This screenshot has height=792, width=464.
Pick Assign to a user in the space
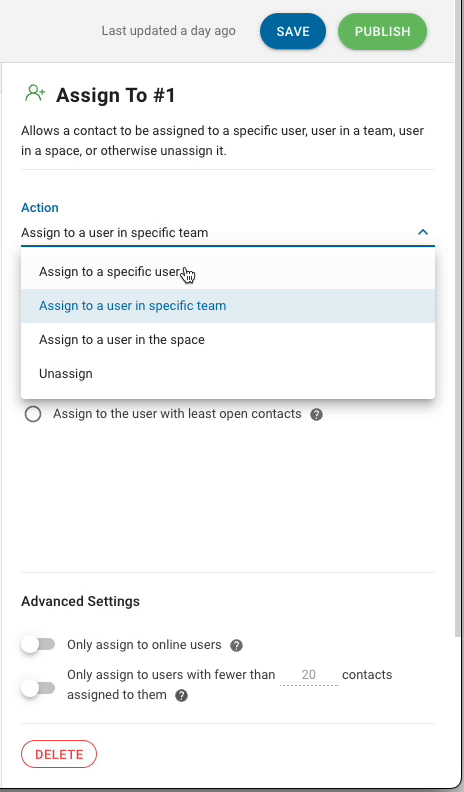(x=228, y=339)
